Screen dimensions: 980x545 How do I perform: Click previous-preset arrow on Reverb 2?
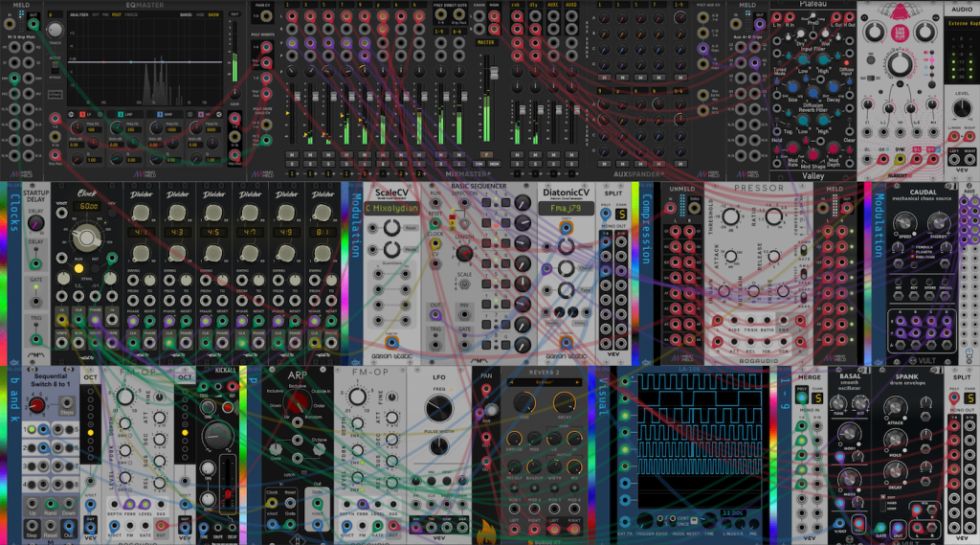coord(511,382)
